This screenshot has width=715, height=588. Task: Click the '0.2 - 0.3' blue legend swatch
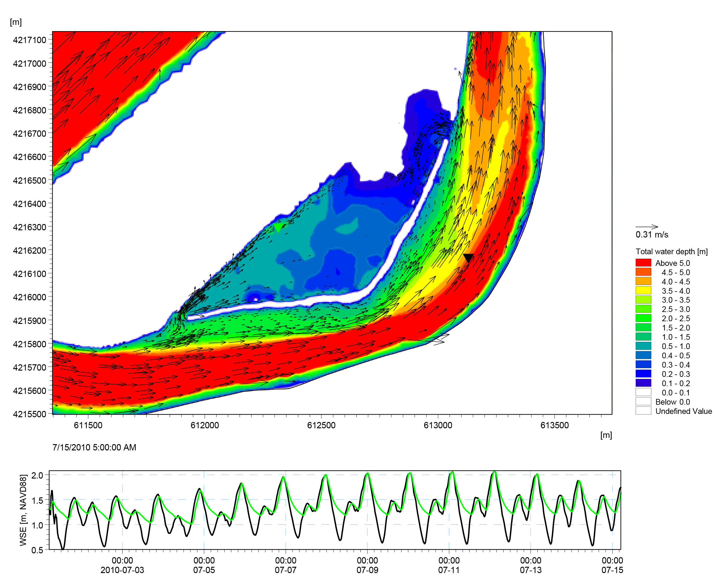[x=643, y=374]
